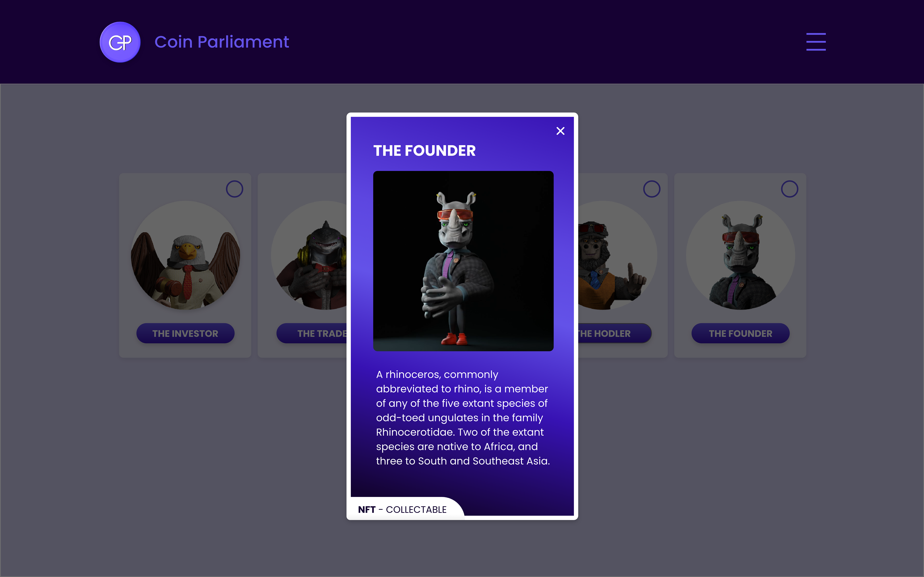Click the eagle Investor avatar
The width and height of the screenshot is (924, 577).
(x=185, y=255)
